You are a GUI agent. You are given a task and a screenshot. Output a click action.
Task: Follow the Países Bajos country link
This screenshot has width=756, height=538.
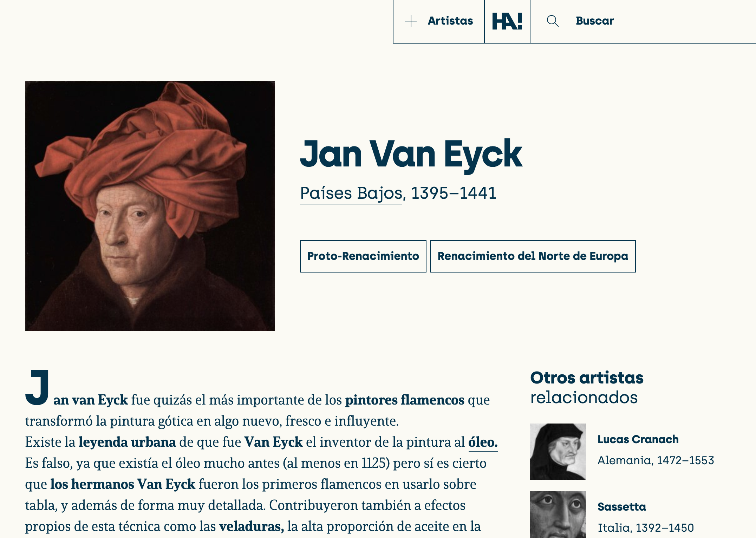(x=351, y=193)
